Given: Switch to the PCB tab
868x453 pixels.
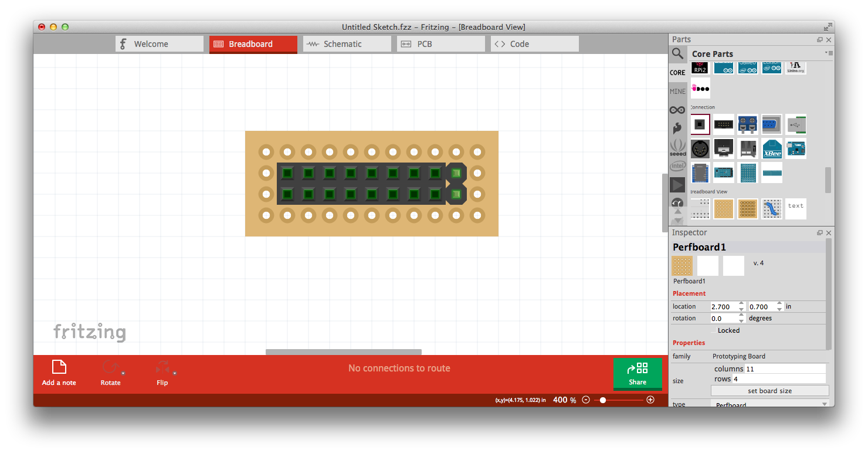Looking at the screenshot, I should click(x=441, y=44).
